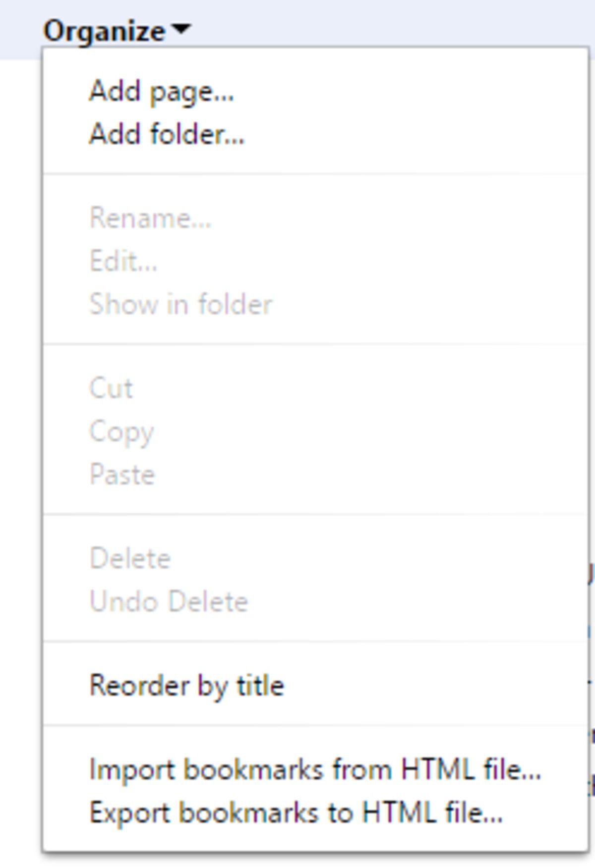The width and height of the screenshot is (595, 868).
Task: Open Import bookmarks from HTML file
Action: point(315,770)
